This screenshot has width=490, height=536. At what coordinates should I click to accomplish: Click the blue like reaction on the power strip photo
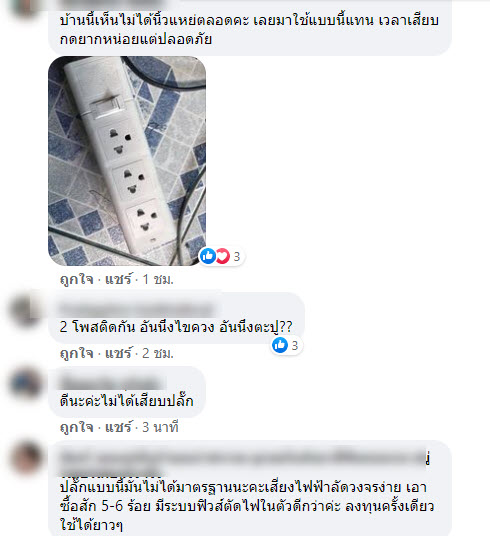click(207, 256)
